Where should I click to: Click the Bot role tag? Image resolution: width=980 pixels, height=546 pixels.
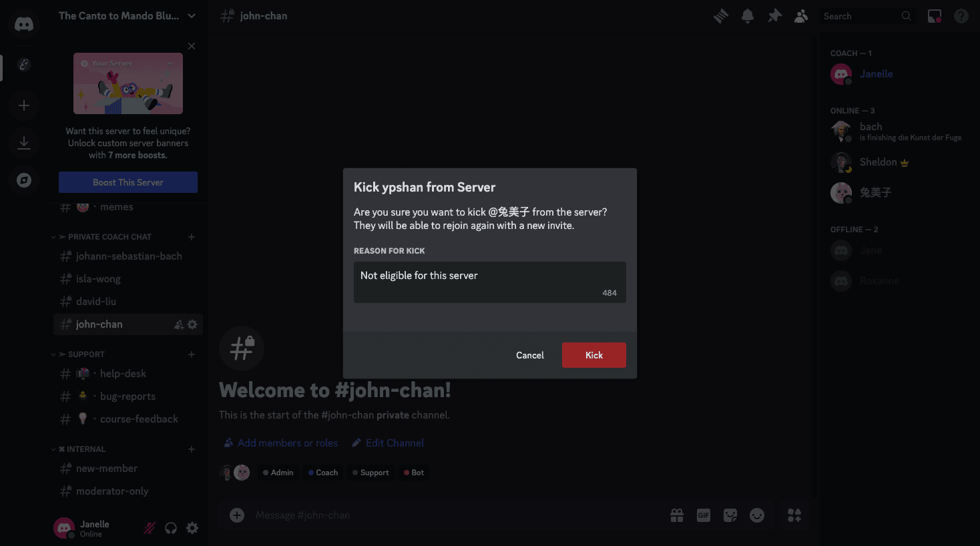(x=414, y=473)
